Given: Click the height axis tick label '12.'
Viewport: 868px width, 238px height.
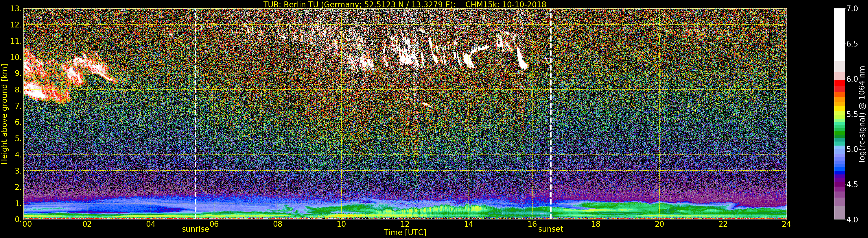Looking at the screenshot, I should click(16, 25).
